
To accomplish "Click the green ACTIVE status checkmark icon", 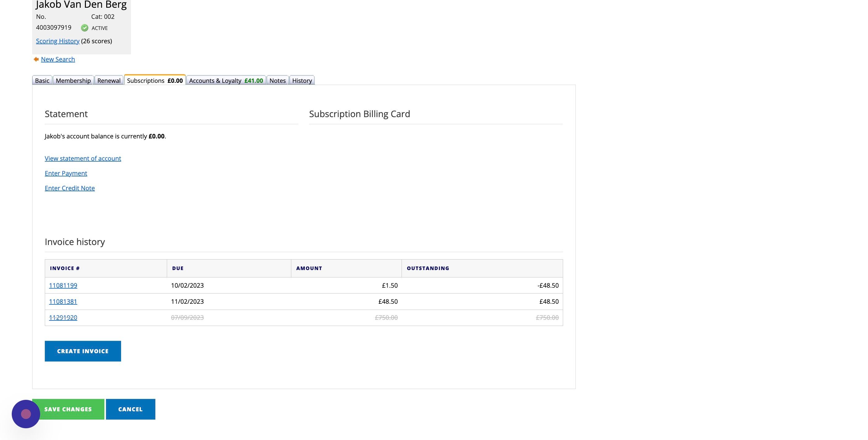I will (x=85, y=28).
